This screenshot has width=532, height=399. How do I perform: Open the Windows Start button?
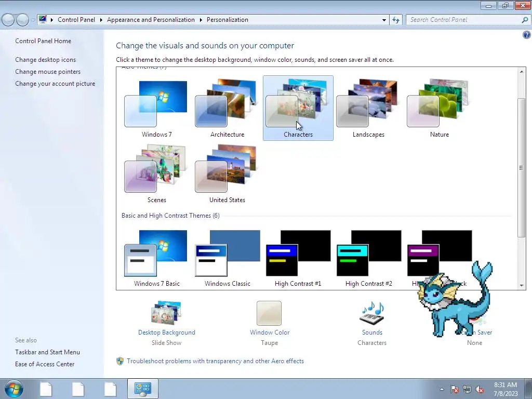[x=14, y=389]
